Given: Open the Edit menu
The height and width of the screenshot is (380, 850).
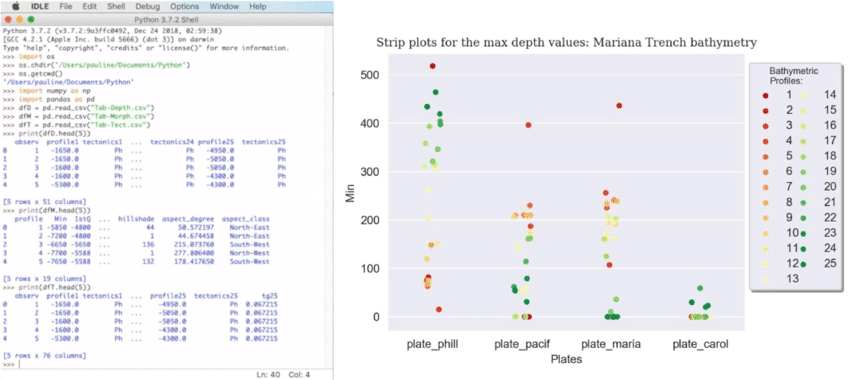Looking at the screenshot, I should 89,7.
